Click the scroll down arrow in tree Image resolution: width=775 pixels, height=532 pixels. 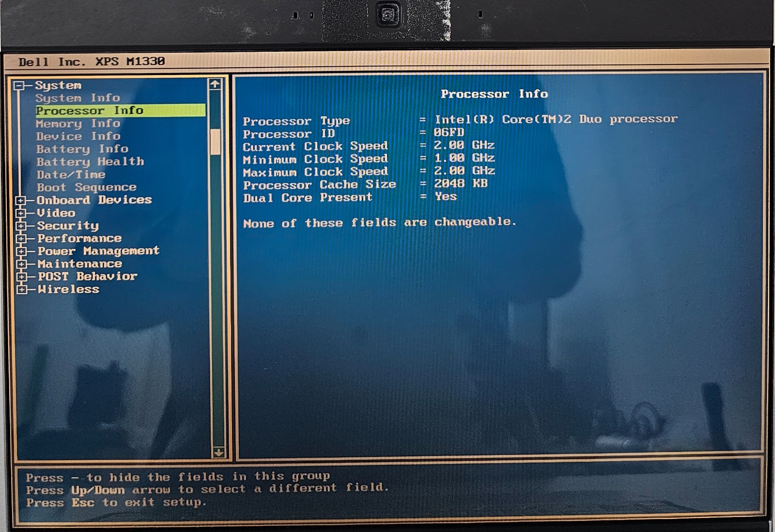coord(218,452)
